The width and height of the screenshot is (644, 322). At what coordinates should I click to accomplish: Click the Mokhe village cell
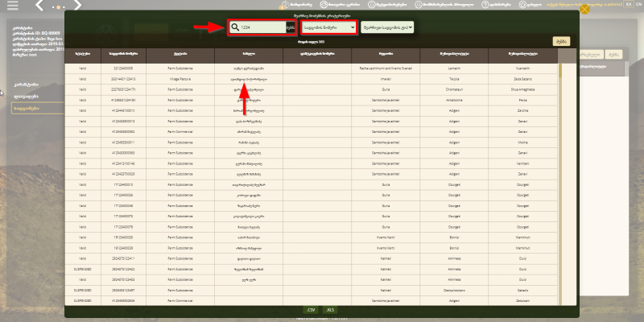[522, 142]
